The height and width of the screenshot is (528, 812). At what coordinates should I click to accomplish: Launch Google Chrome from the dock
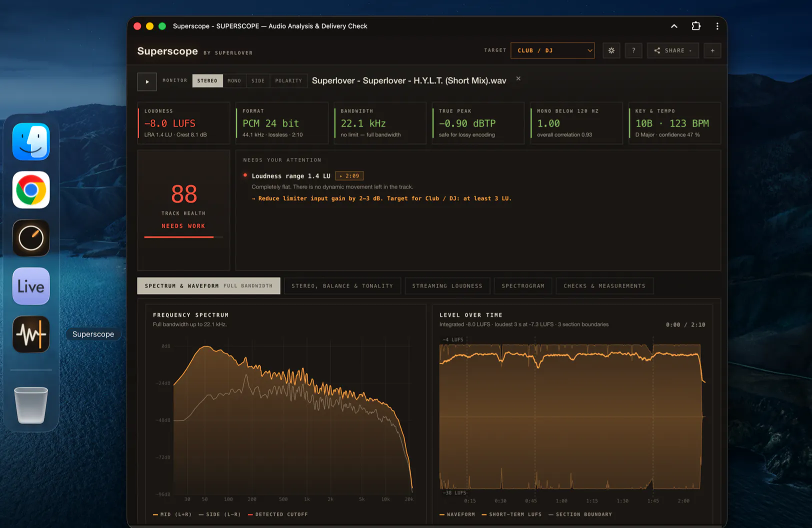tap(31, 190)
